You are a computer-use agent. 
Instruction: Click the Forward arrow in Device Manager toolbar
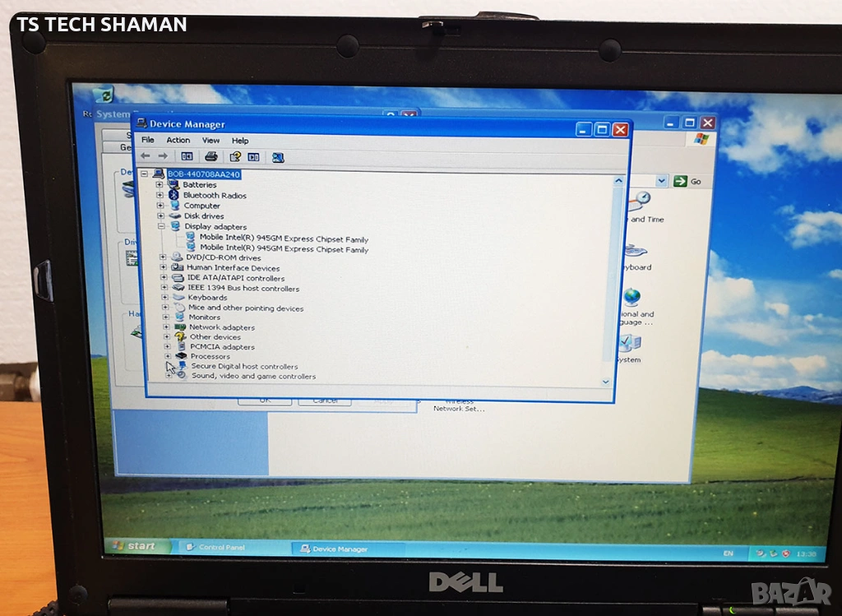point(163,155)
